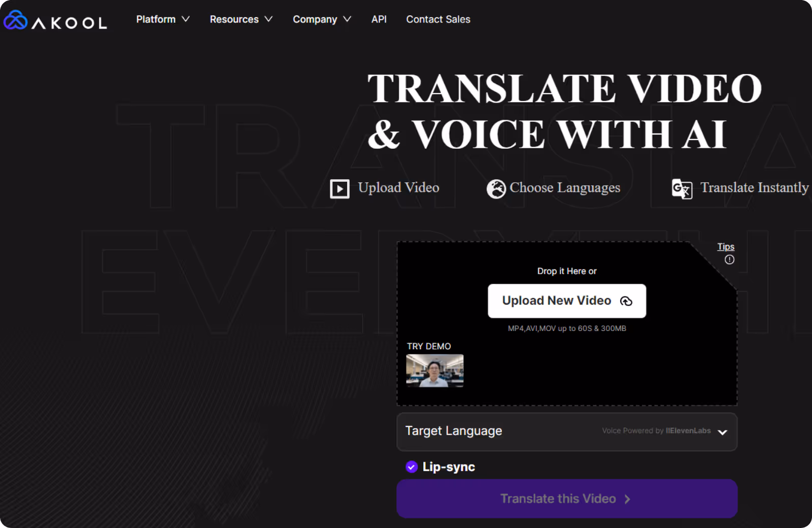Click Upload New Video button
This screenshot has height=528, width=812.
(x=567, y=301)
